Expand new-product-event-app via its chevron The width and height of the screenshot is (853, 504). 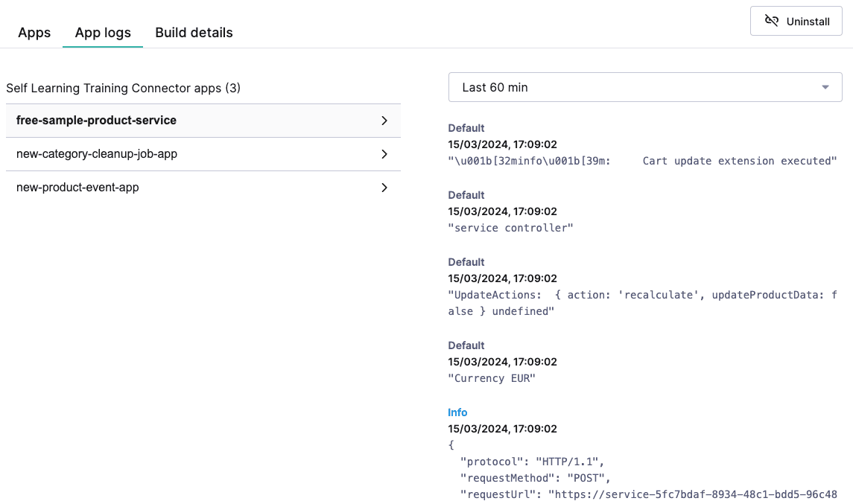(384, 188)
